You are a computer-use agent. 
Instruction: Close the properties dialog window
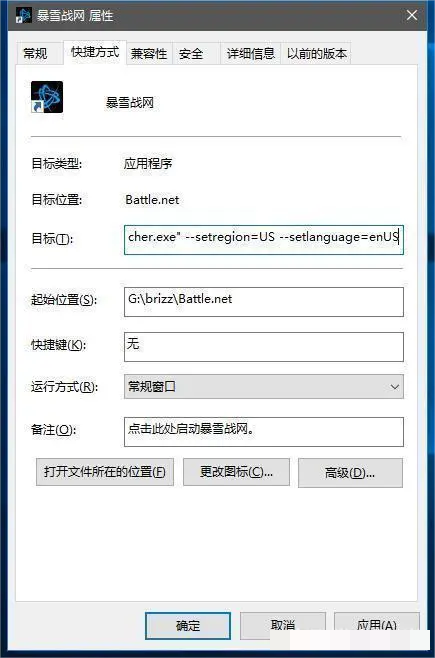click(412, 16)
